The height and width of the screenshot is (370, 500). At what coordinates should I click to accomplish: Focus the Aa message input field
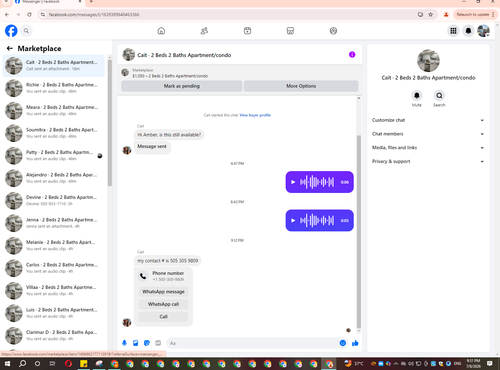tap(257, 343)
